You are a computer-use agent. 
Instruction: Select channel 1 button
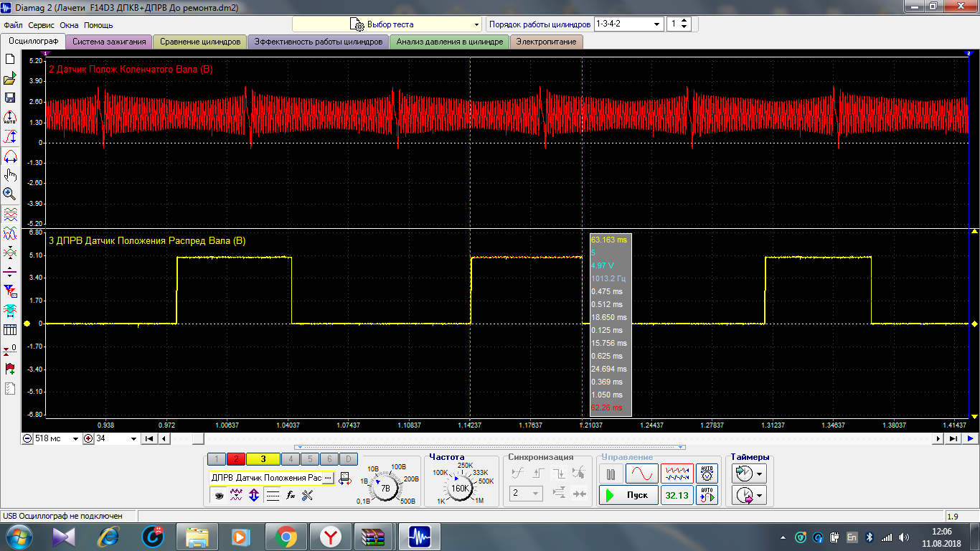coord(217,459)
